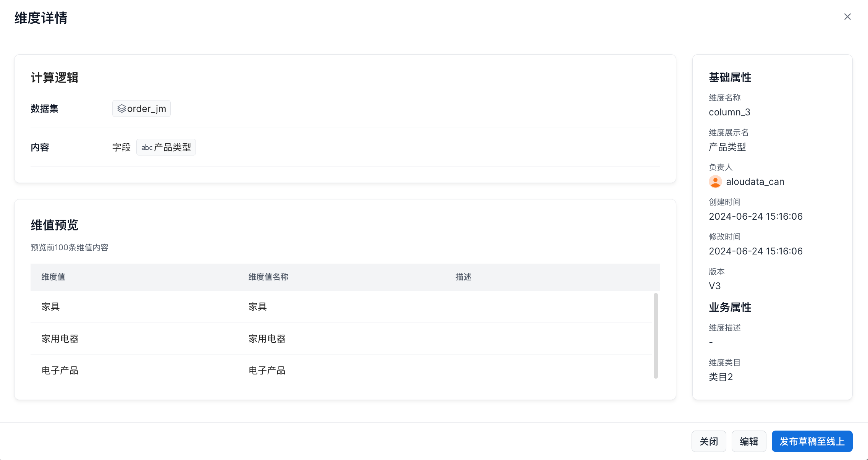Image resolution: width=868 pixels, height=460 pixels.
Task: Click 家用电器 in the 维度值名称 column
Action: tap(267, 339)
